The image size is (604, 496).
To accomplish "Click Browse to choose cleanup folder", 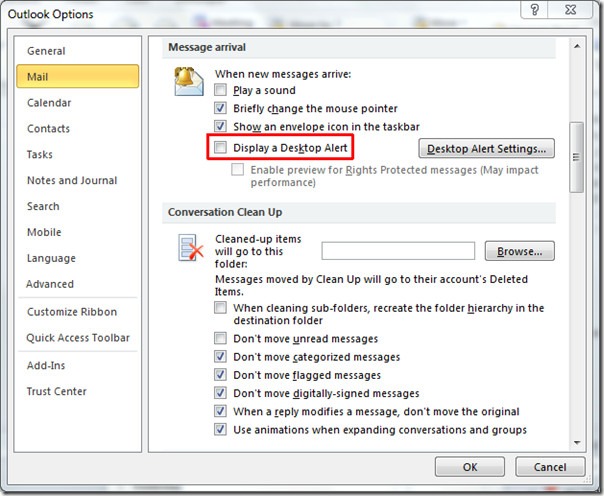I will pyautogui.click(x=520, y=251).
